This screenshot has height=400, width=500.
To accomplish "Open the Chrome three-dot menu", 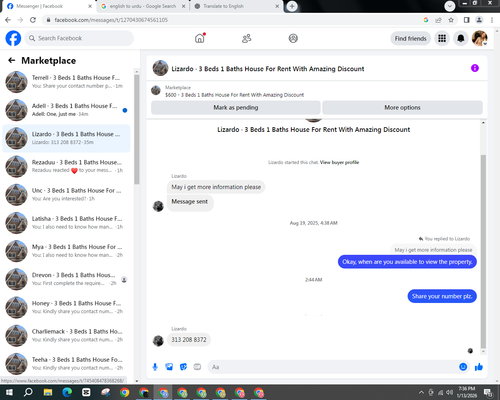I will 492,20.
